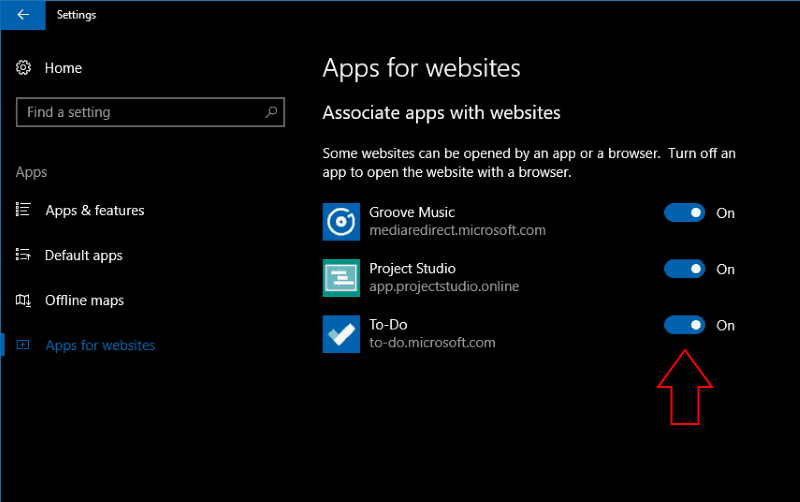Open the Apps & features page
Image resolution: width=800 pixels, height=502 pixels.
pyautogui.click(x=95, y=210)
